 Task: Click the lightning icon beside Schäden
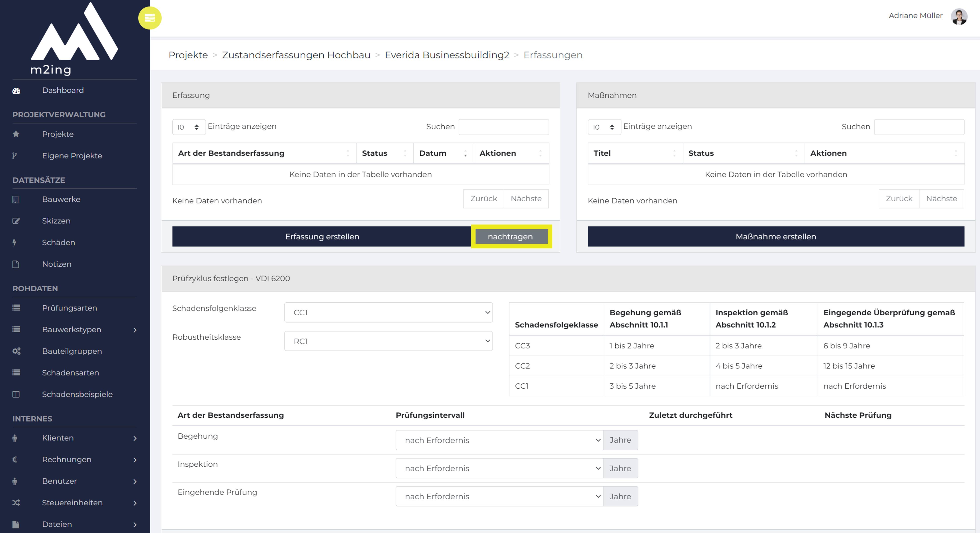14,243
